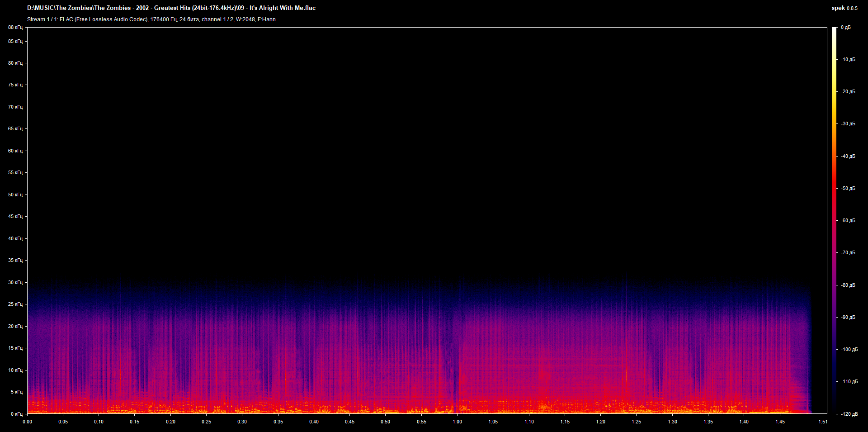Click the -70 дБ scale label

coord(848,252)
